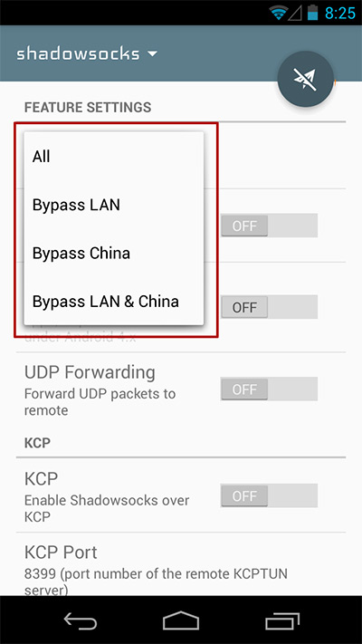Tap the recent apps navigation icon
The height and width of the screenshot is (644, 362).
coord(282,620)
